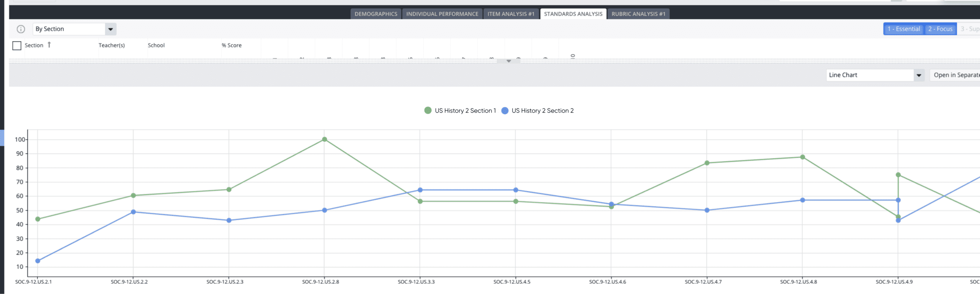Click green data point at SOC.9-12.US.2.8 peak
This screenshot has height=294, width=980.
324,139
